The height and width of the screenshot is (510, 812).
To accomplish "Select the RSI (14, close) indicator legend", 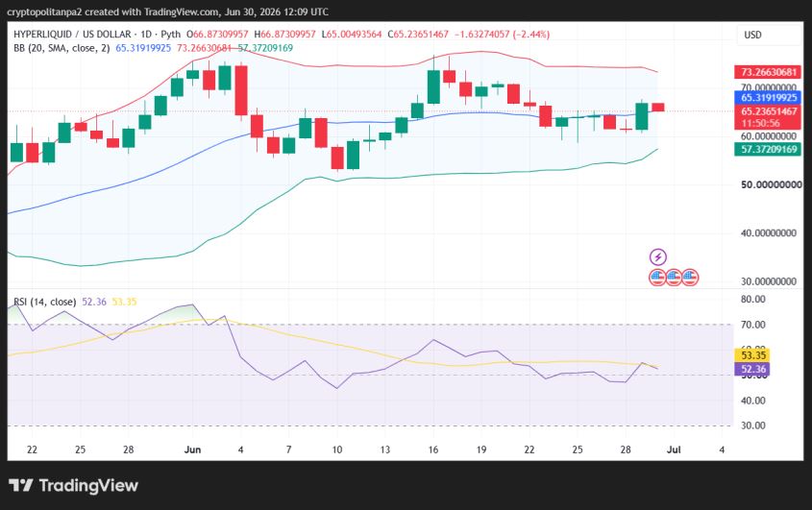I will point(44,302).
